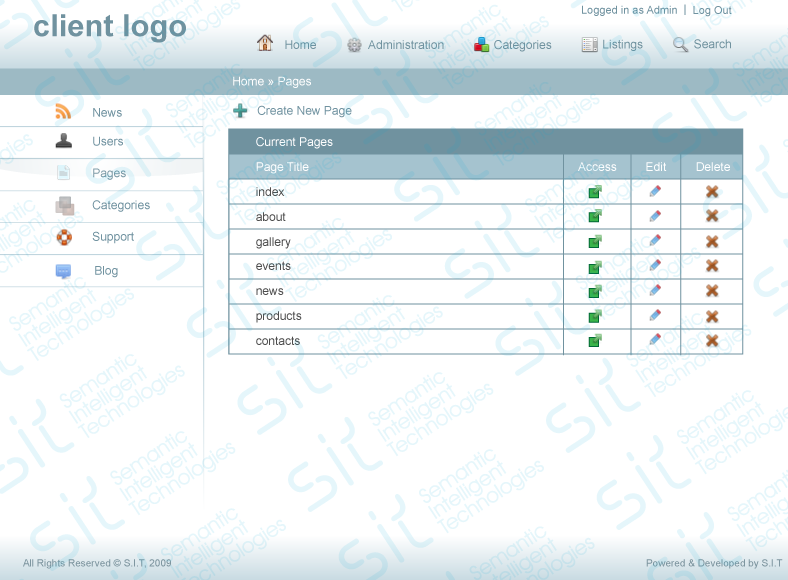
Task: Open access settings for the index page
Action: coord(595,192)
